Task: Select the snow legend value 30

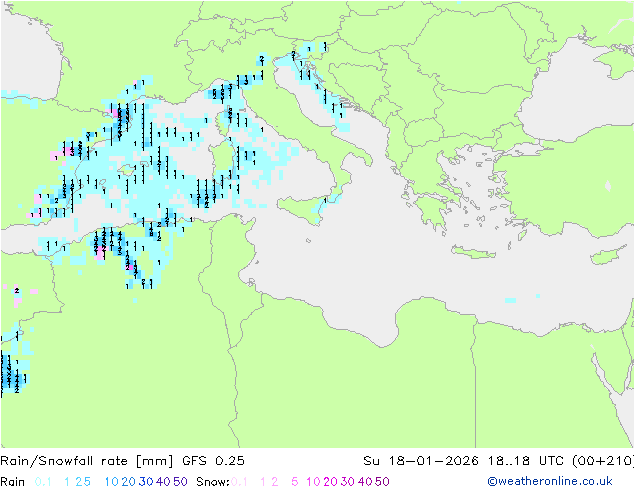Action: click(x=348, y=482)
